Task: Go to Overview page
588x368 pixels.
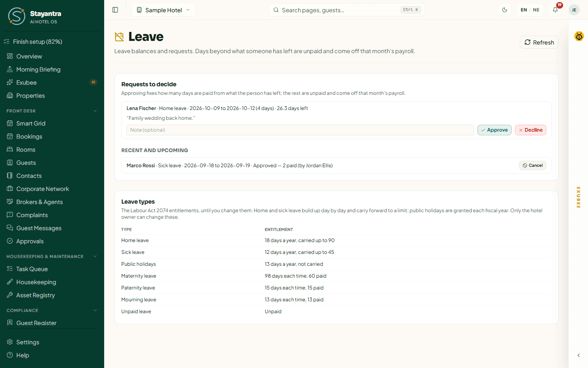Action: 52,56
